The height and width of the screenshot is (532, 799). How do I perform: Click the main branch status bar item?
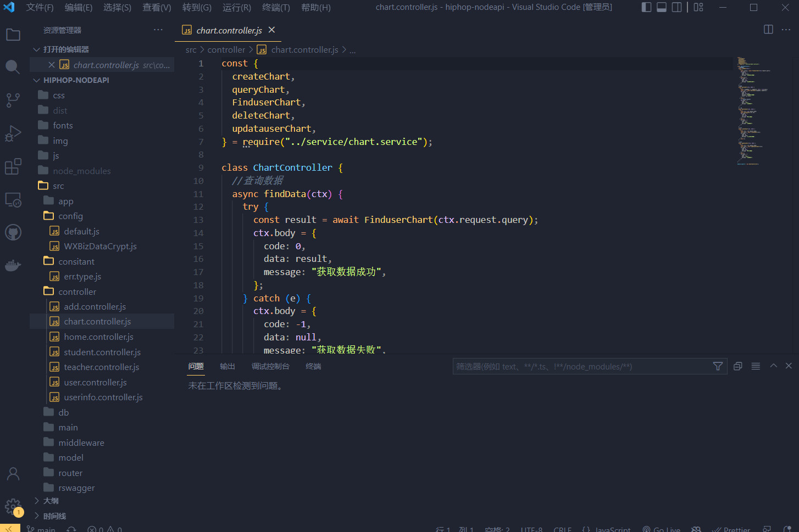tap(41, 529)
